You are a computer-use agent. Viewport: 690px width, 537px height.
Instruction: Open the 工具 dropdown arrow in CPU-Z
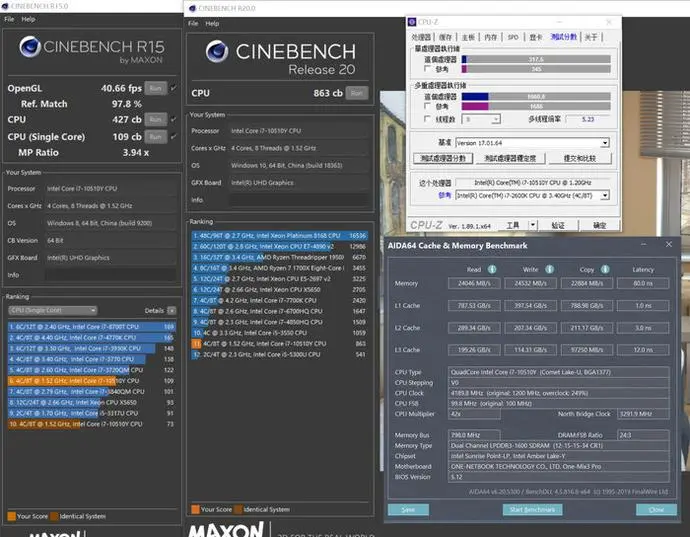click(x=532, y=225)
